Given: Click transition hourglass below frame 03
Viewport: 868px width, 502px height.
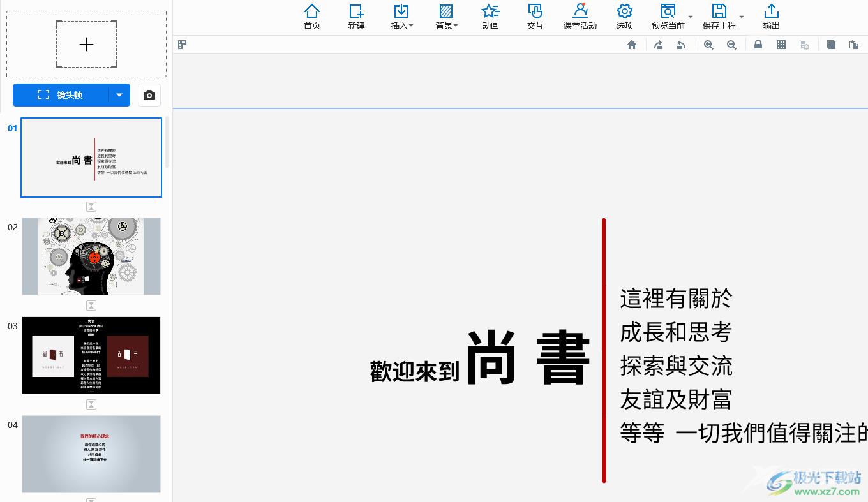Looking at the screenshot, I should 91,404.
